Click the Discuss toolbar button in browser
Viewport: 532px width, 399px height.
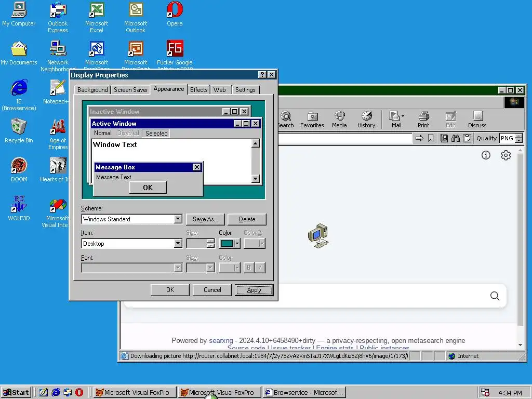(x=477, y=120)
